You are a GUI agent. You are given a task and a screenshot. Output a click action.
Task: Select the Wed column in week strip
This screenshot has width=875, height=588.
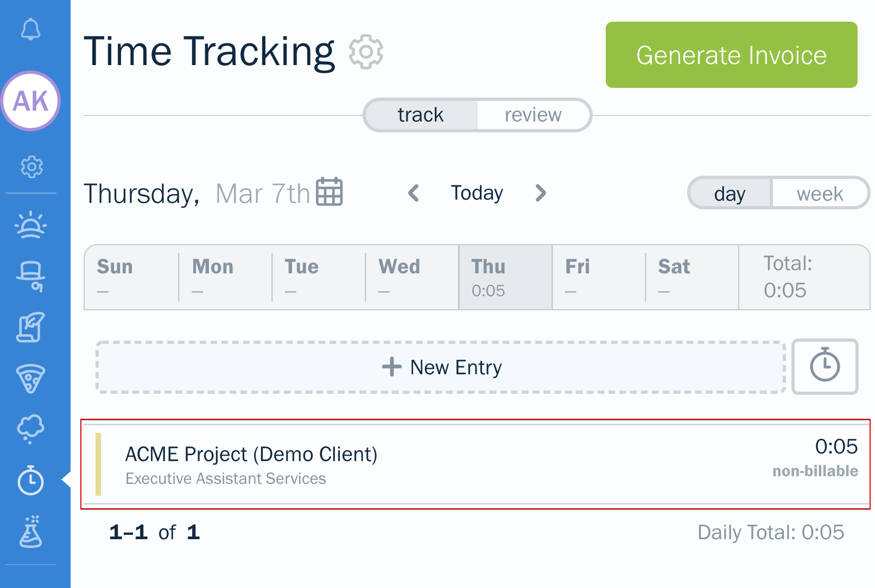(x=411, y=277)
